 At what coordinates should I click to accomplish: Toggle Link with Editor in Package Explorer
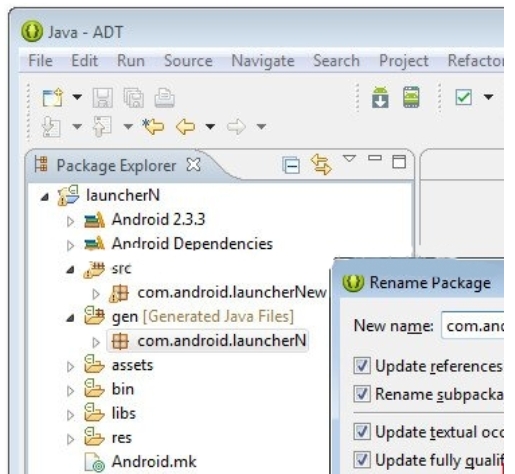coord(321,164)
